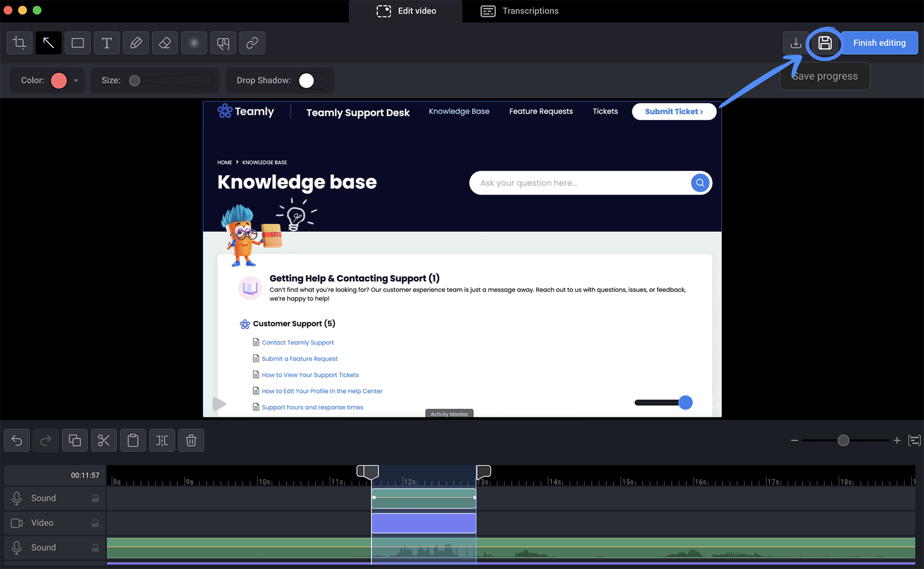Click the KNOWLEDGE BASE breadcrumb
Screen dimensions: 924x569
pyautogui.click(x=264, y=162)
